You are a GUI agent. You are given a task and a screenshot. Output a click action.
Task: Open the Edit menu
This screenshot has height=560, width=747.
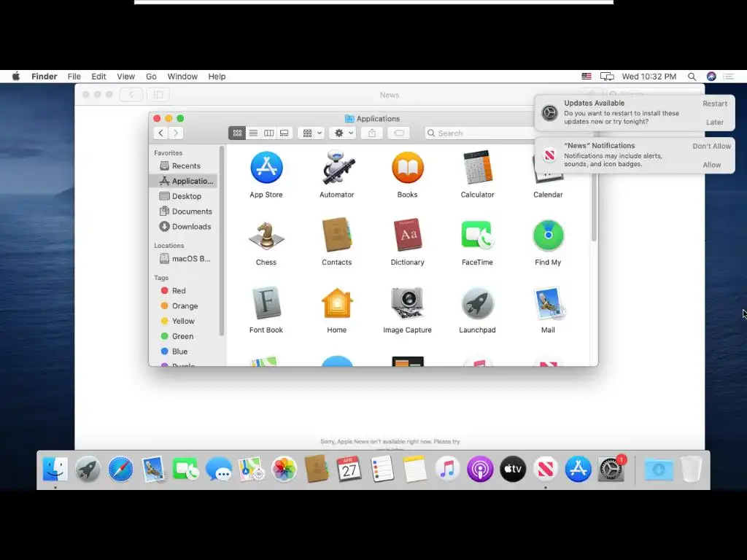click(98, 77)
